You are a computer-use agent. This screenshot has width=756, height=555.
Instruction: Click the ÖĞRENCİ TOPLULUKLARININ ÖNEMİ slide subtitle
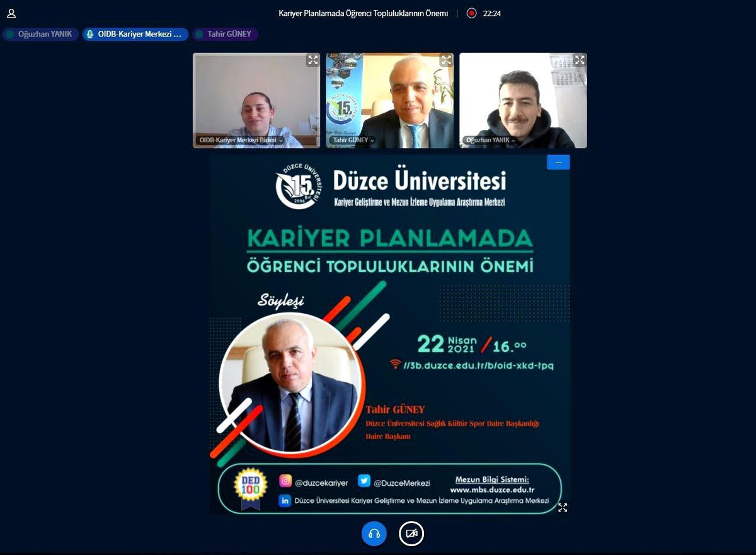(x=390, y=266)
